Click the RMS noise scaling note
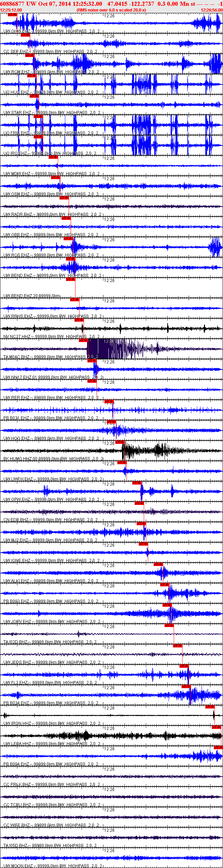The width and height of the screenshot is (223, 868). click(112, 10)
